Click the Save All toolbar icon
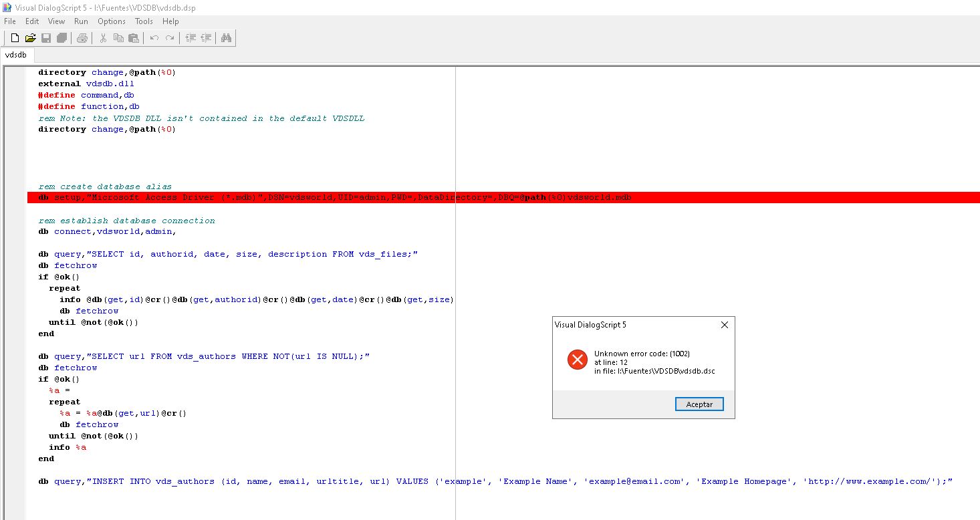The image size is (980, 520). (62, 38)
